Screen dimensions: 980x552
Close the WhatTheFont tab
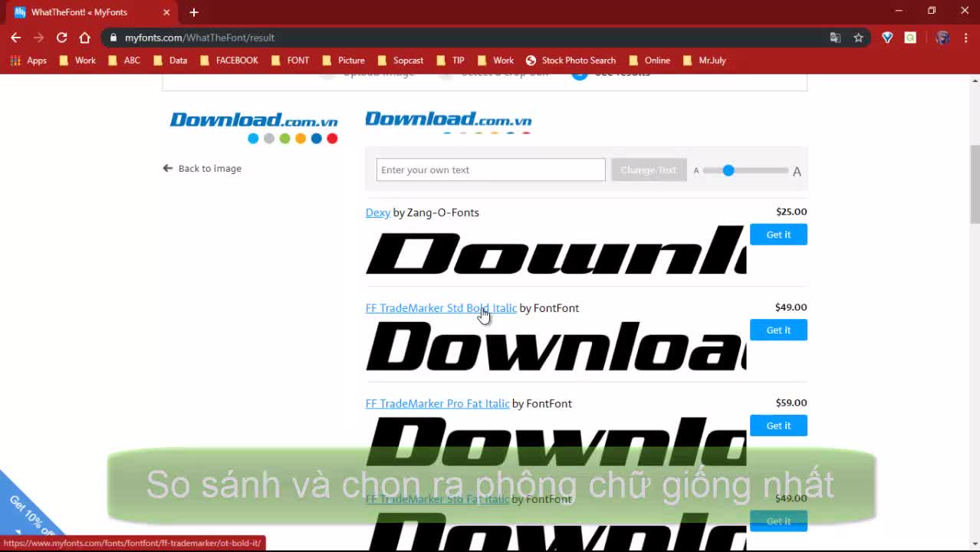pos(166,12)
